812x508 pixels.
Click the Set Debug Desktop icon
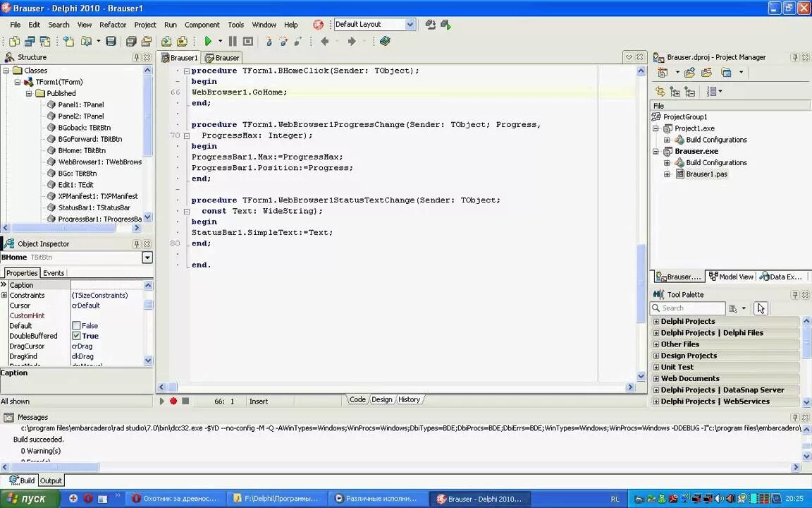pyautogui.click(x=445, y=25)
